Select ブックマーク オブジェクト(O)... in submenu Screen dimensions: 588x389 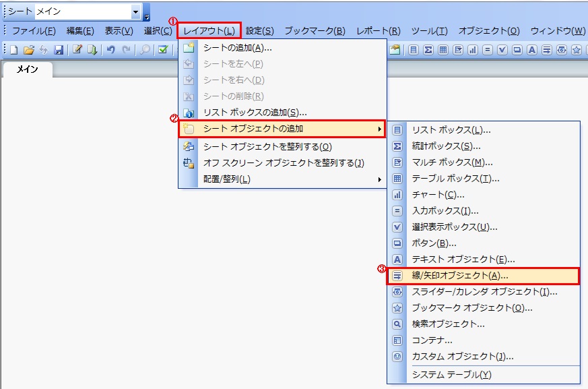(484, 308)
